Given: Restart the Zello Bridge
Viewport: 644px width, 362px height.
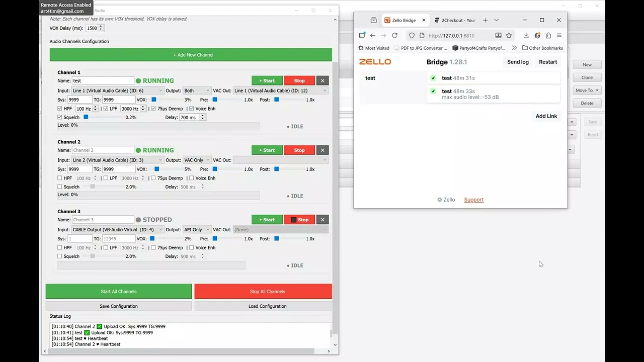Looking at the screenshot, I should [548, 62].
